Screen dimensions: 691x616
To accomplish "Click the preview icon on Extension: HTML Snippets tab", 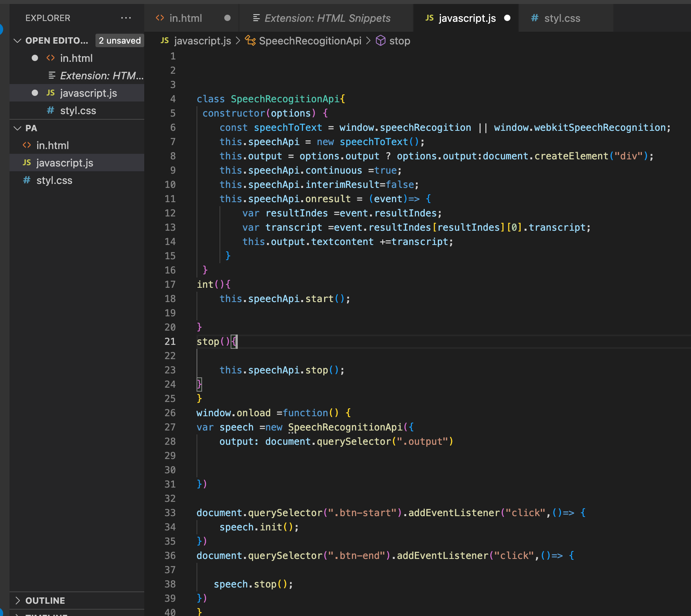I will coord(256,18).
